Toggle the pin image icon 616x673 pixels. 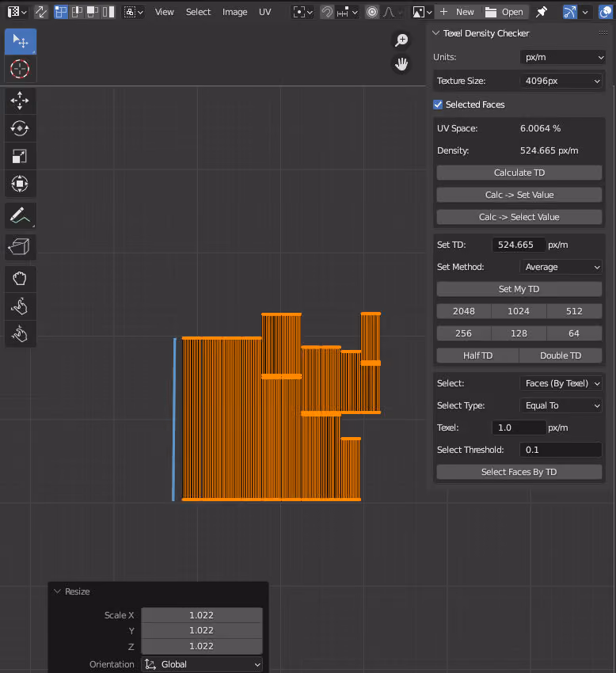point(542,12)
